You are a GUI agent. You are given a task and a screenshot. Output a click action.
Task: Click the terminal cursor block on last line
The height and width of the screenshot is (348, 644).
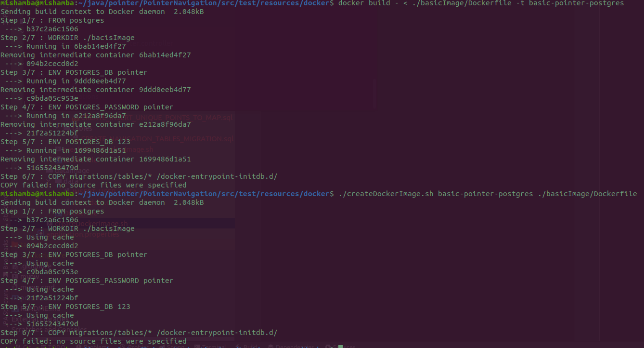pos(340,346)
